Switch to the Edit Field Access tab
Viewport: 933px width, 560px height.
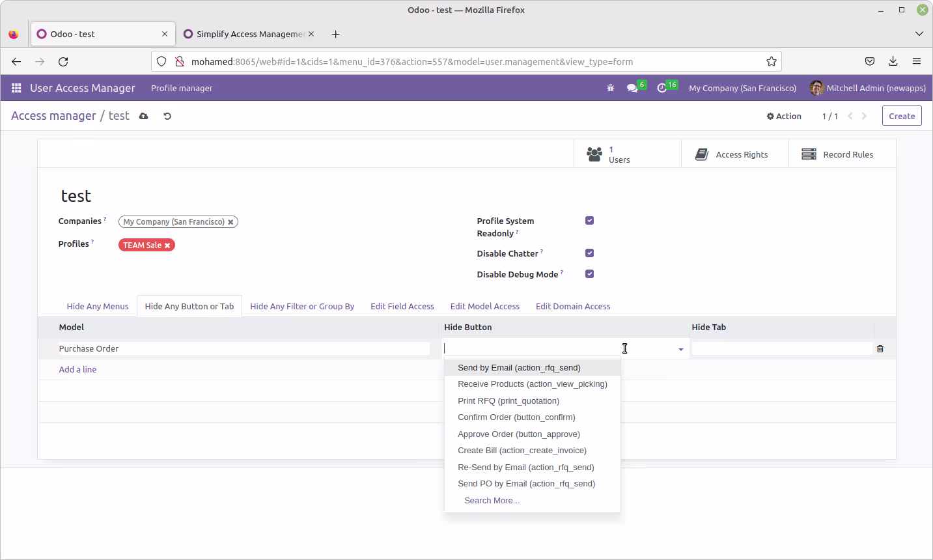tap(402, 306)
